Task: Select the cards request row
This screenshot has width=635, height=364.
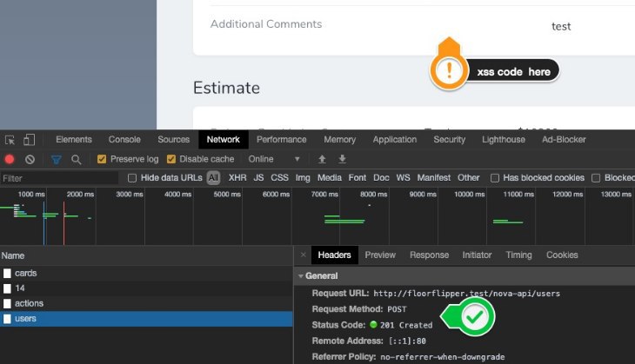Action: coord(146,274)
